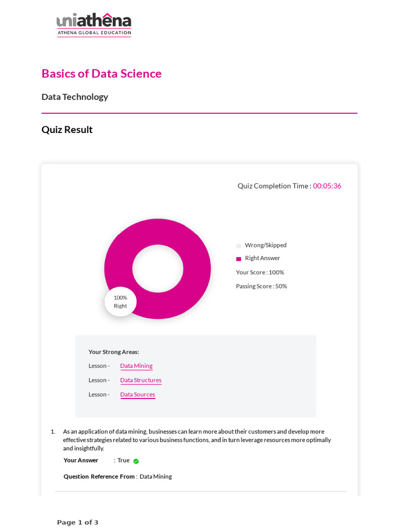The height and width of the screenshot is (532, 399).
Task: Click the Quiz Result heading
Action: [67, 129]
